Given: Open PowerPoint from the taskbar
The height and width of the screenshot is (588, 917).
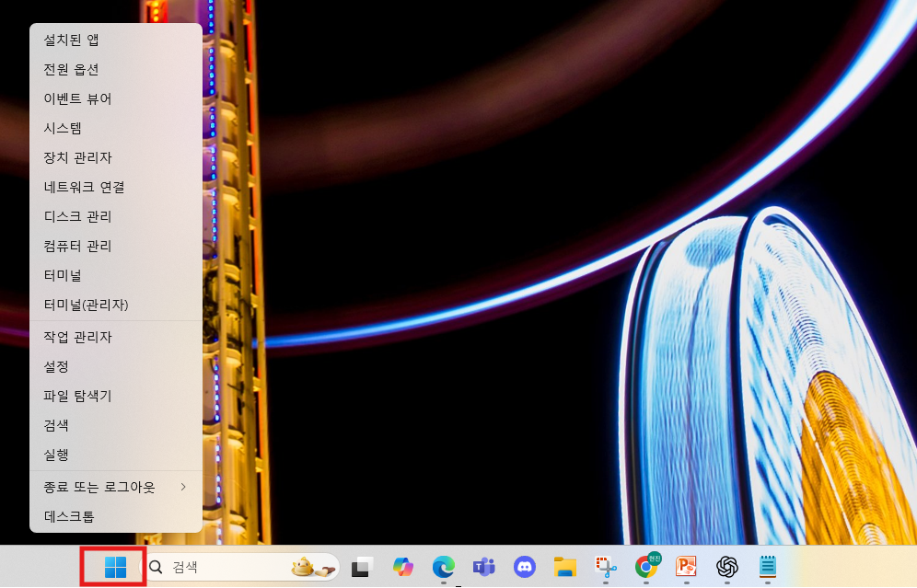Looking at the screenshot, I should [x=686, y=567].
